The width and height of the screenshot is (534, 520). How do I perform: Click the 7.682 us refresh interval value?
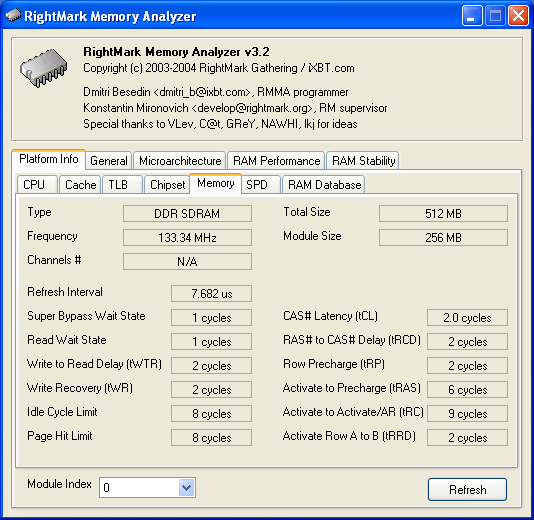211,294
